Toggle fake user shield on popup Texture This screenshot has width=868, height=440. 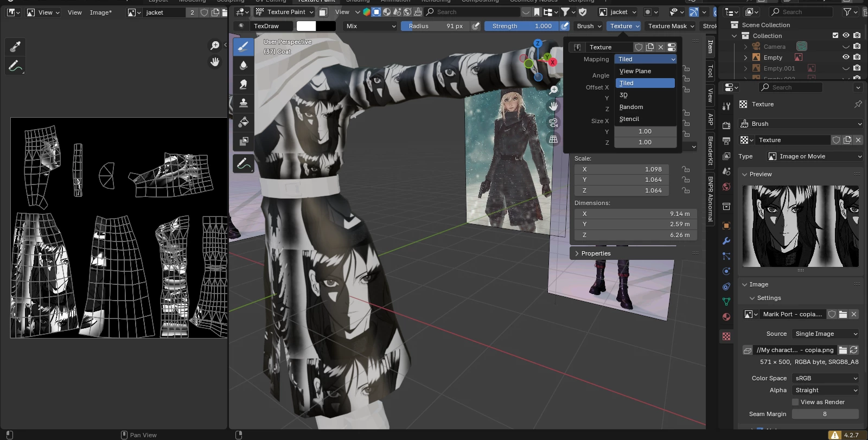click(x=639, y=47)
